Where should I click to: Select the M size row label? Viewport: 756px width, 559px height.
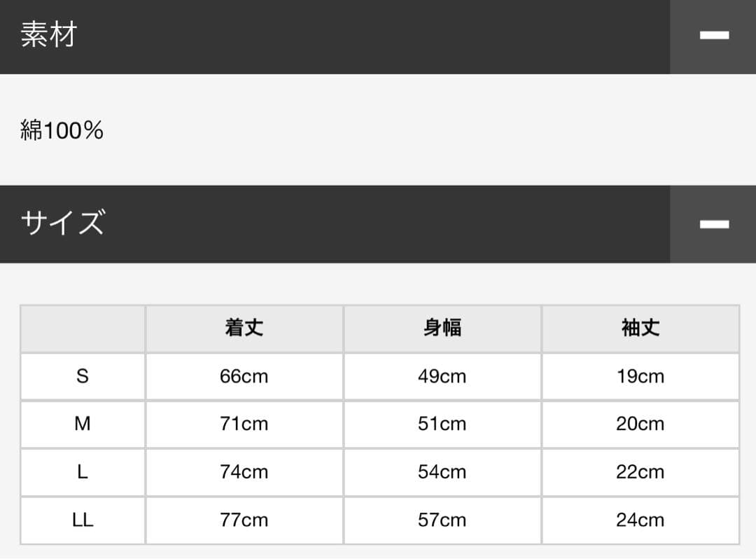(x=83, y=424)
